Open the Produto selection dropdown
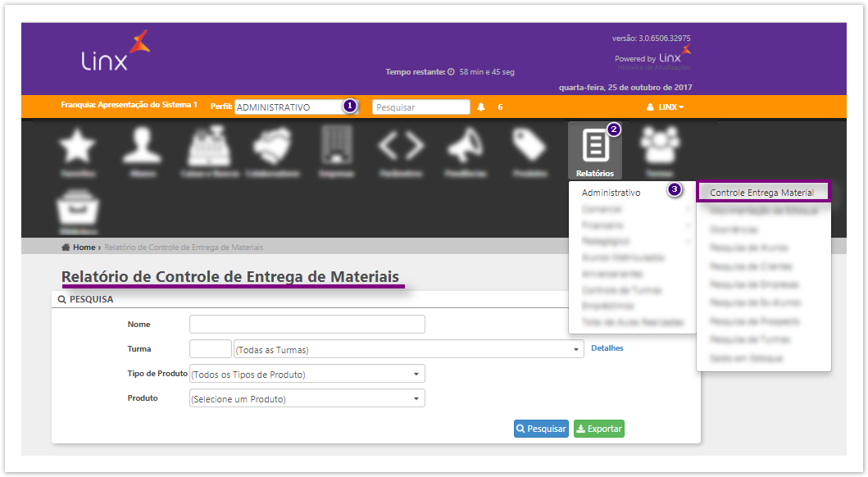Screen dimensions: 868x477 pyautogui.click(x=307, y=397)
